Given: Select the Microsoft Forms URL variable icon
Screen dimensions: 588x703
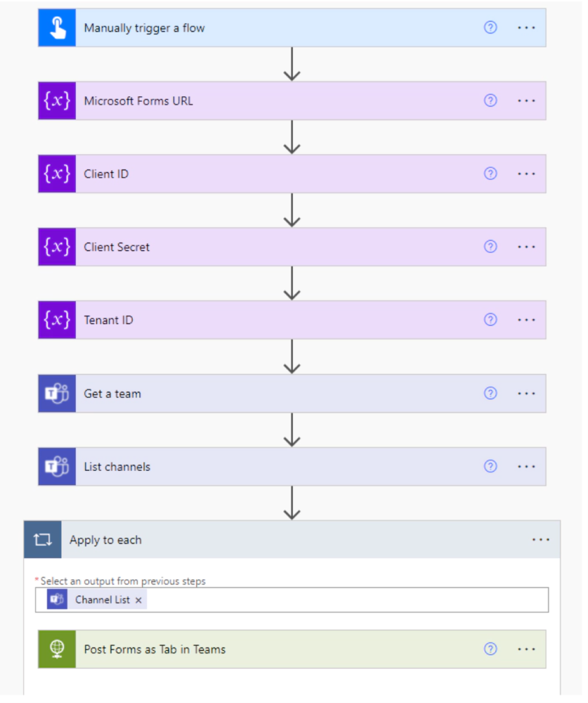Looking at the screenshot, I should [56, 101].
